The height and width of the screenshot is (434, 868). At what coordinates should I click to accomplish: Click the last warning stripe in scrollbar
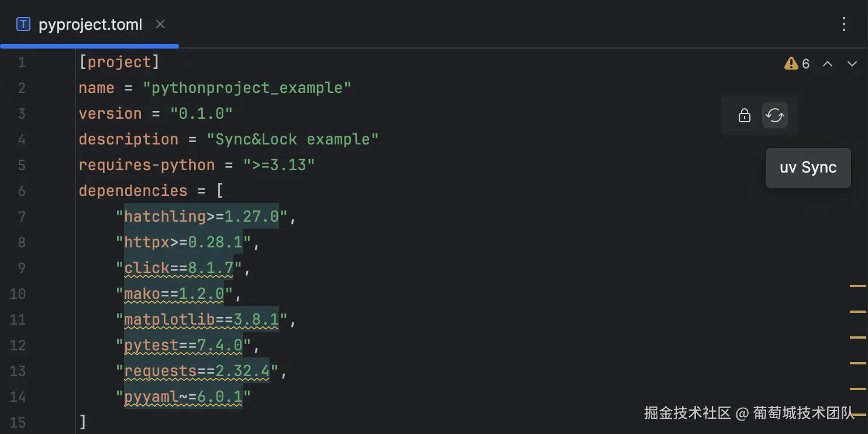click(857, 414)
